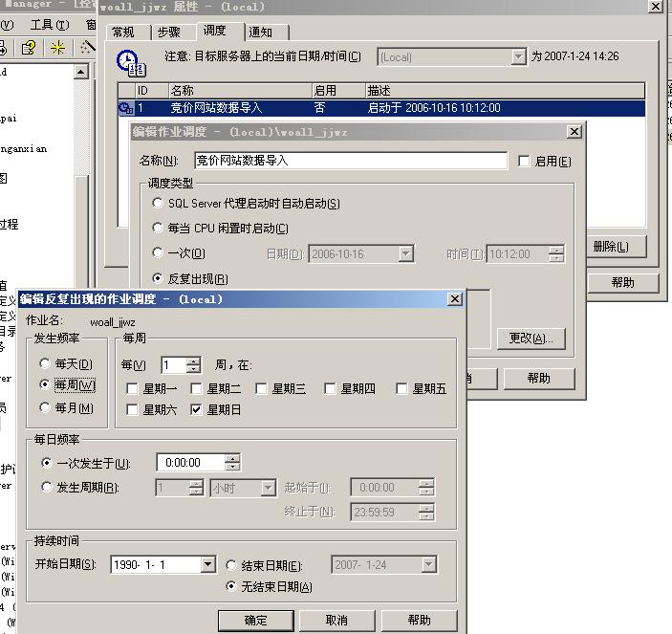672x634 pixels.
Task: Open the 工具(T) menu
Action: click(50, 25)
